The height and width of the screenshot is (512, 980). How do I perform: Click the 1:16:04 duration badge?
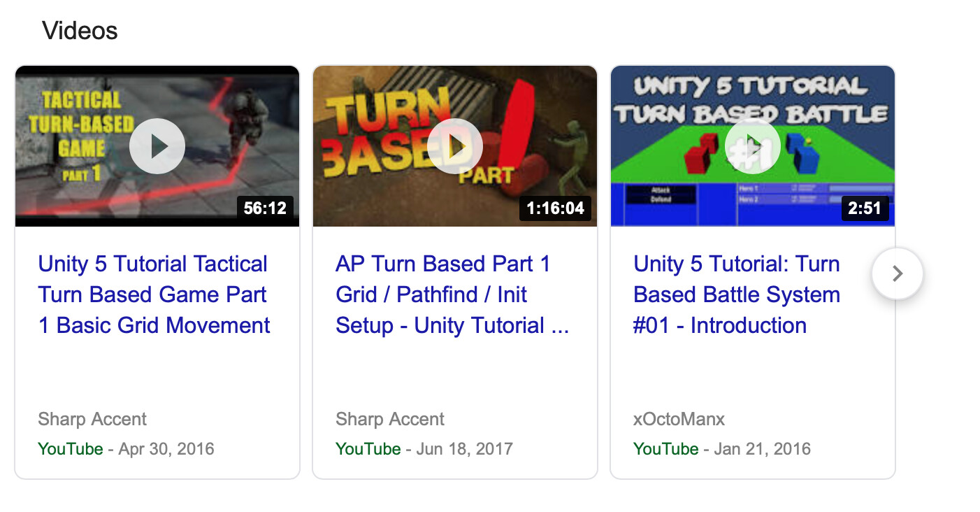(556, 208)
